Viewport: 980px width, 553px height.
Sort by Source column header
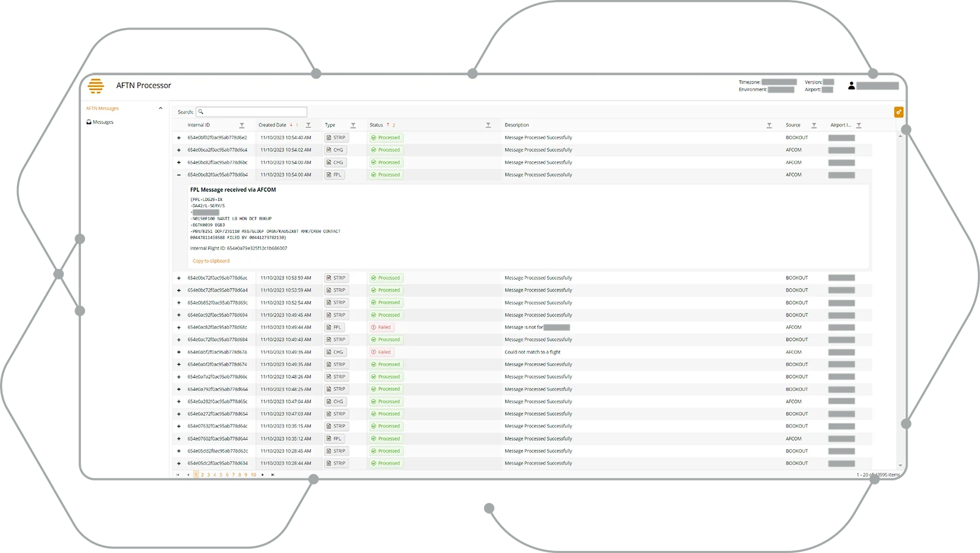(793, 125)
